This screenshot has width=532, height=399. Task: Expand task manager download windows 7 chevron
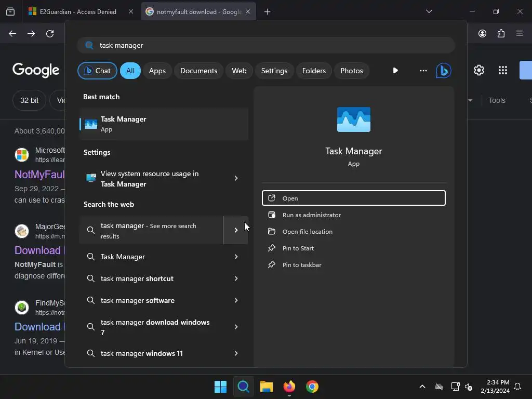[x=236, y=327]
